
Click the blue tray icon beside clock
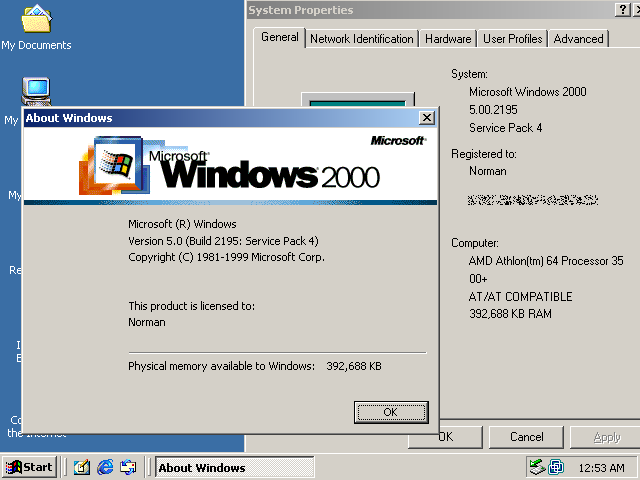(556, 467)
